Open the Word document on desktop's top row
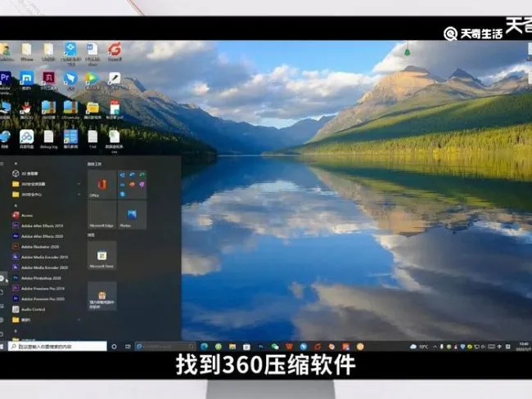 [92, 54]
